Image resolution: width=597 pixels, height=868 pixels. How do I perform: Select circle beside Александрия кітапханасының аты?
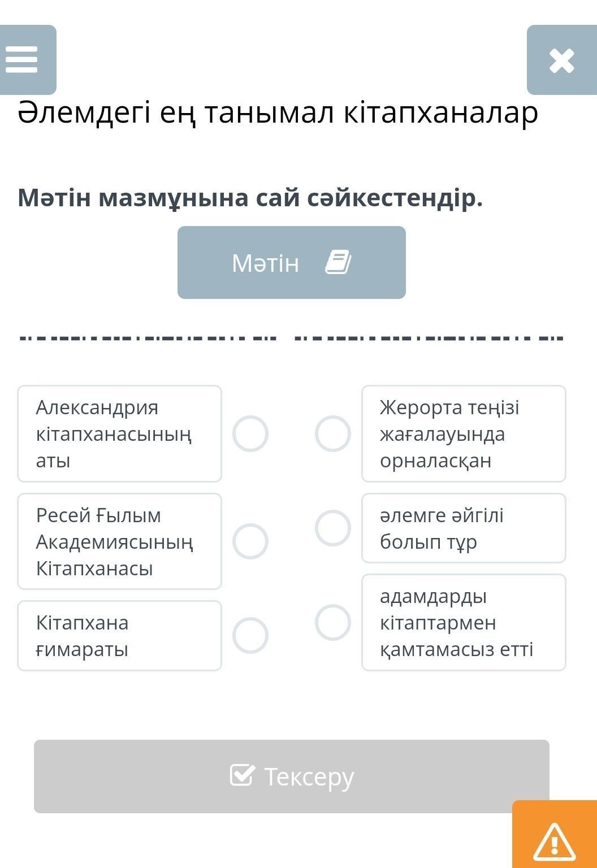pos(250,433)
